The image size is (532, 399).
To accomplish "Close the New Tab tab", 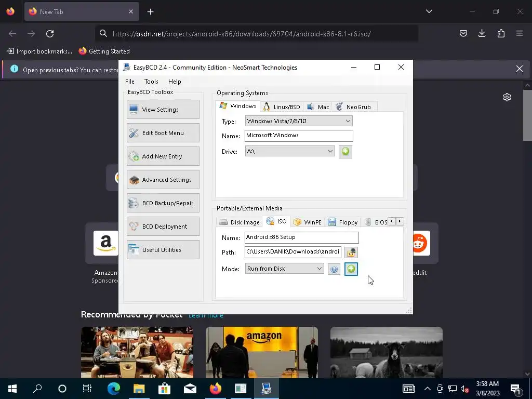I will pyautogui.click(x=131, y=11).
